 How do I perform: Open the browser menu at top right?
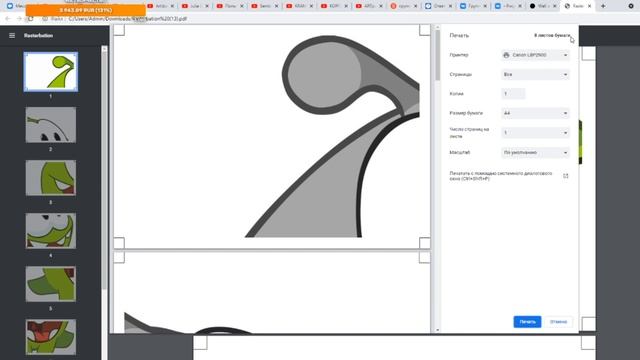(x=631, y=6)
